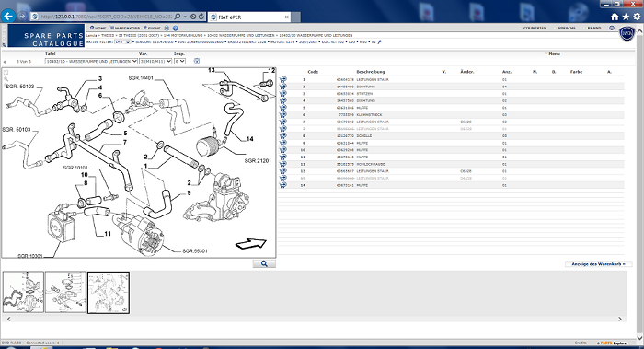Click part callout 14 in the diagram
644x349 pixels.
click(249, 139)
